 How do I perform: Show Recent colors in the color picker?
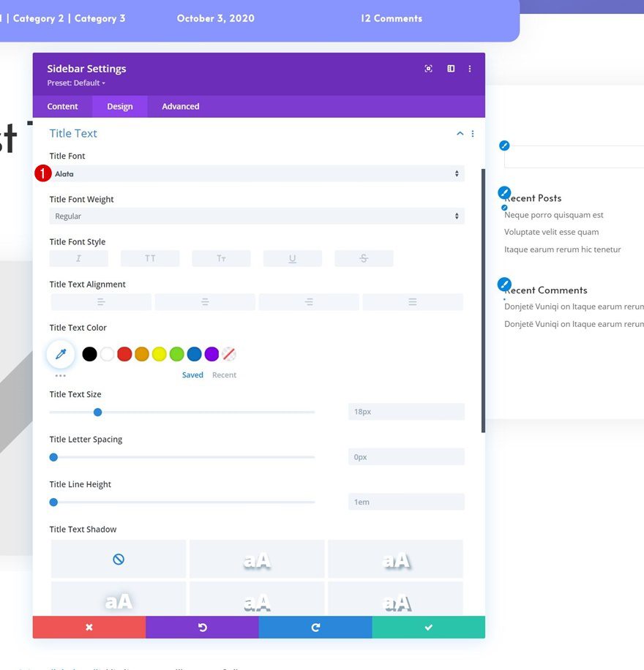[x=224, y=374]
